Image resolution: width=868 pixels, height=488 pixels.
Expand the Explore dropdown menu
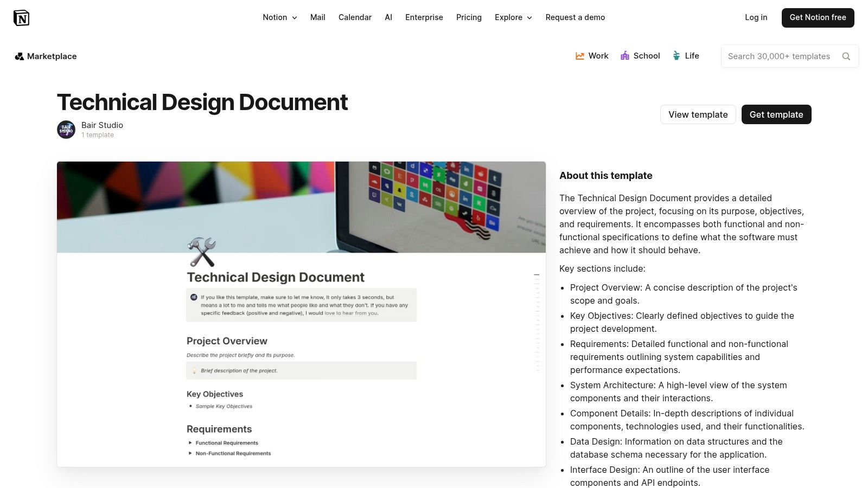pos(513,17)
